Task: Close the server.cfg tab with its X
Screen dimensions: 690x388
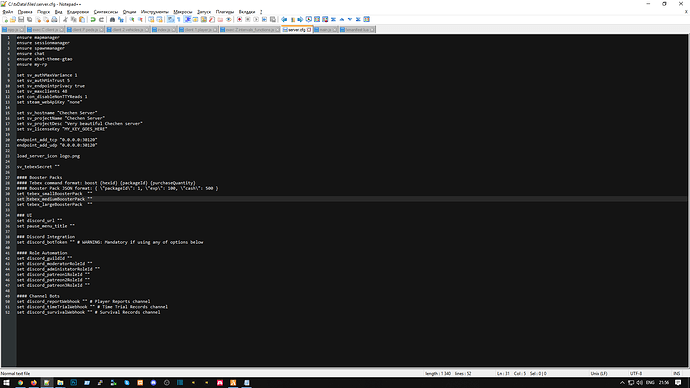Action: (x=309, y=30)
